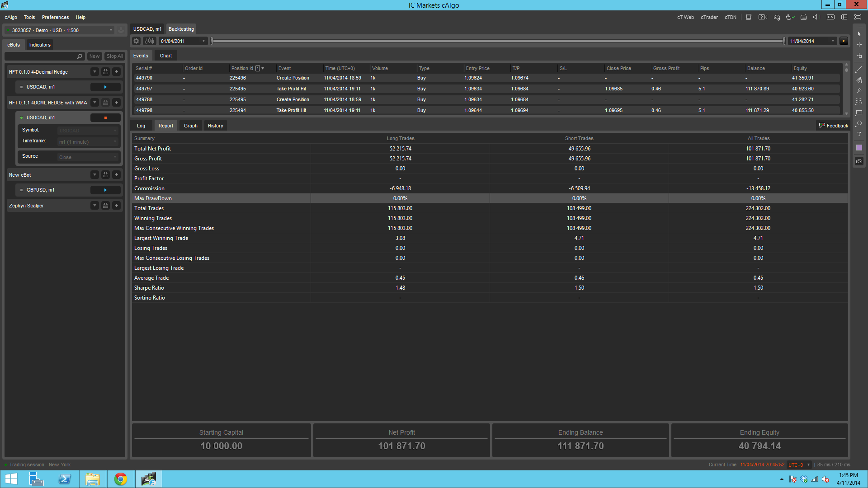Click the Stop All button
This screenshot has height=488, width=868.
coord(115,56)
